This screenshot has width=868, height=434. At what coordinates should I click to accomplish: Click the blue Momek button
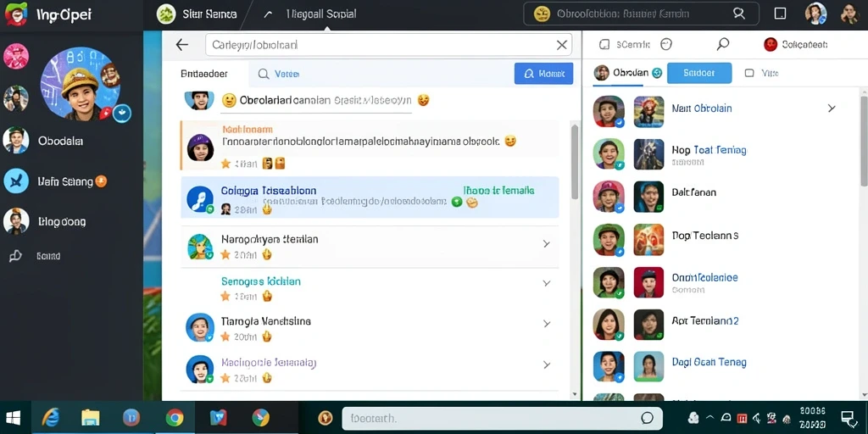(x=543, y=73)
